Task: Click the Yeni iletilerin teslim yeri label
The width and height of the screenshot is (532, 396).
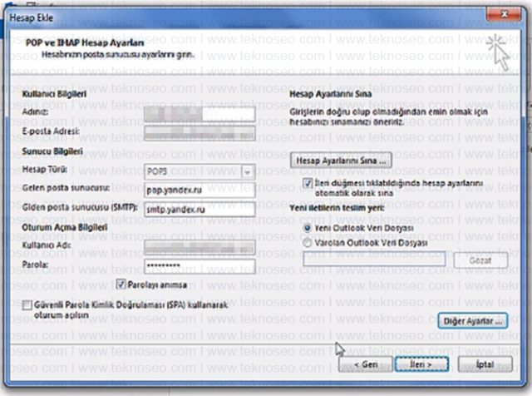Action: coord(337,208)
